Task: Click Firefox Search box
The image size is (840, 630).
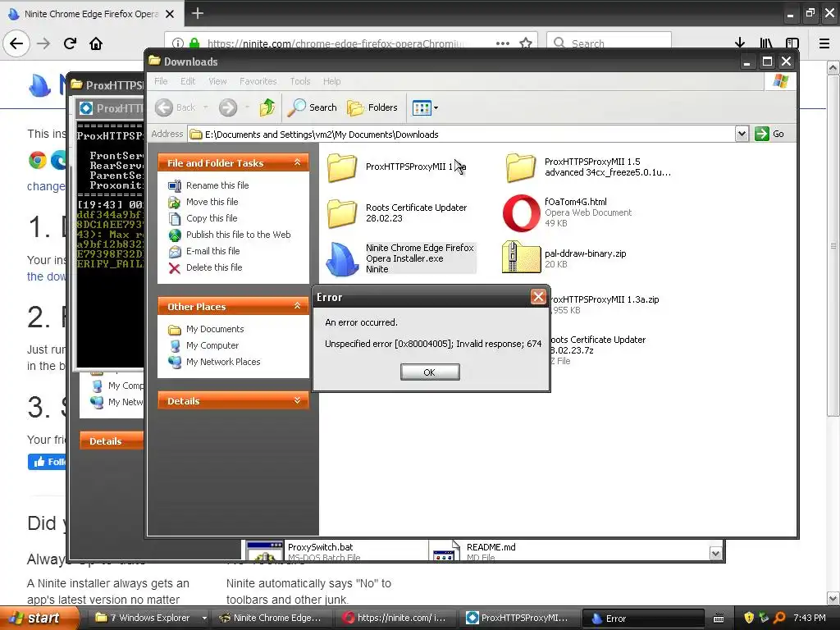Action: tap(609, 43)
